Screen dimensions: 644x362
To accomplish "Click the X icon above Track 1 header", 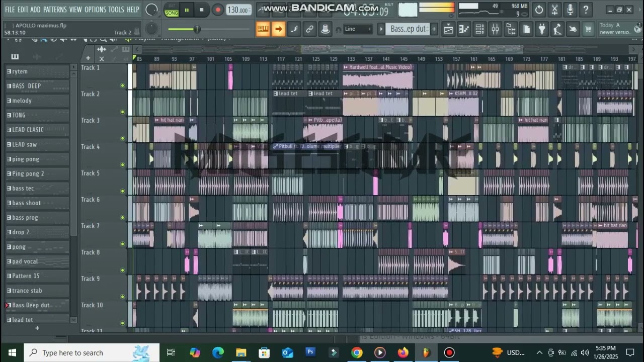I will pos(101,58).
